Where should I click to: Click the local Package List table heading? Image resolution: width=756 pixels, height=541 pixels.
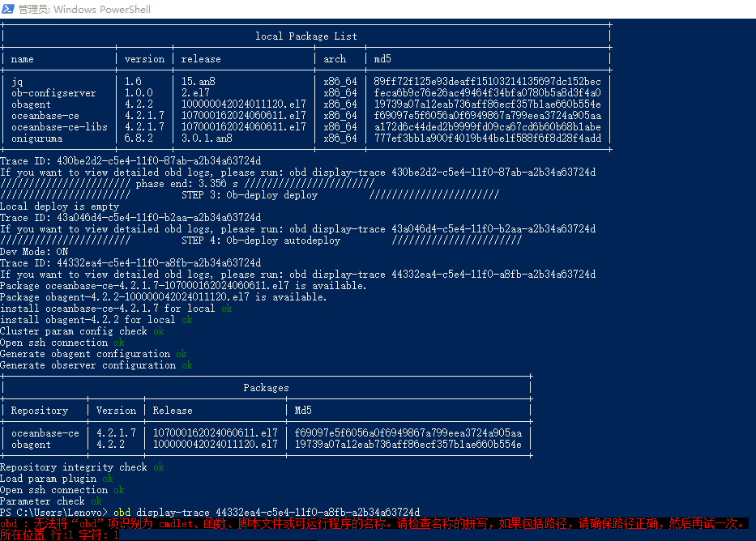(x=305, y=36)
